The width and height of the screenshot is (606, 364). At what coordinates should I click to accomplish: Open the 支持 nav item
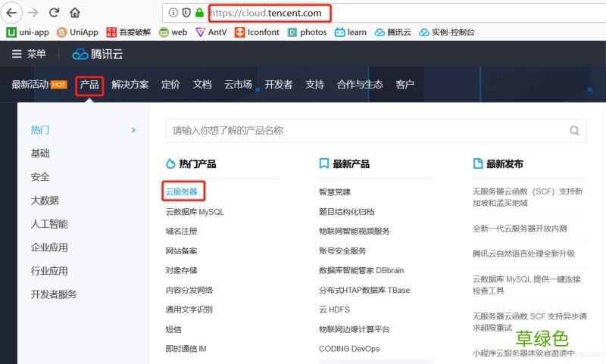pos(314,85)
